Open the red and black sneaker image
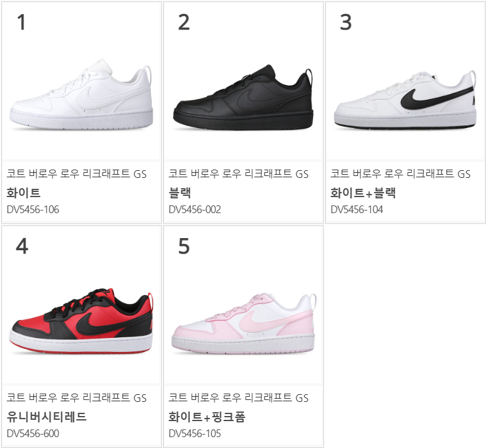 tap(81, 321)
